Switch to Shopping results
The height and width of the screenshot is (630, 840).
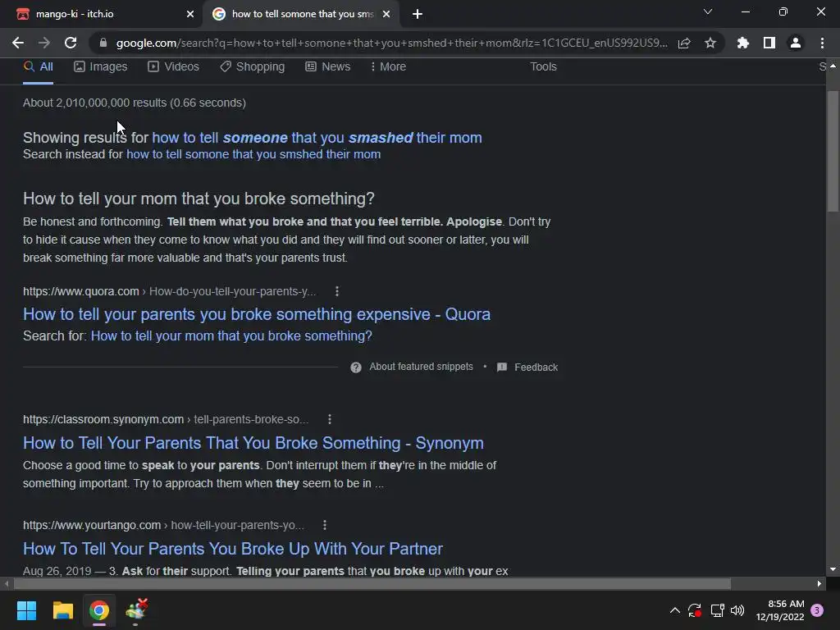253,67
